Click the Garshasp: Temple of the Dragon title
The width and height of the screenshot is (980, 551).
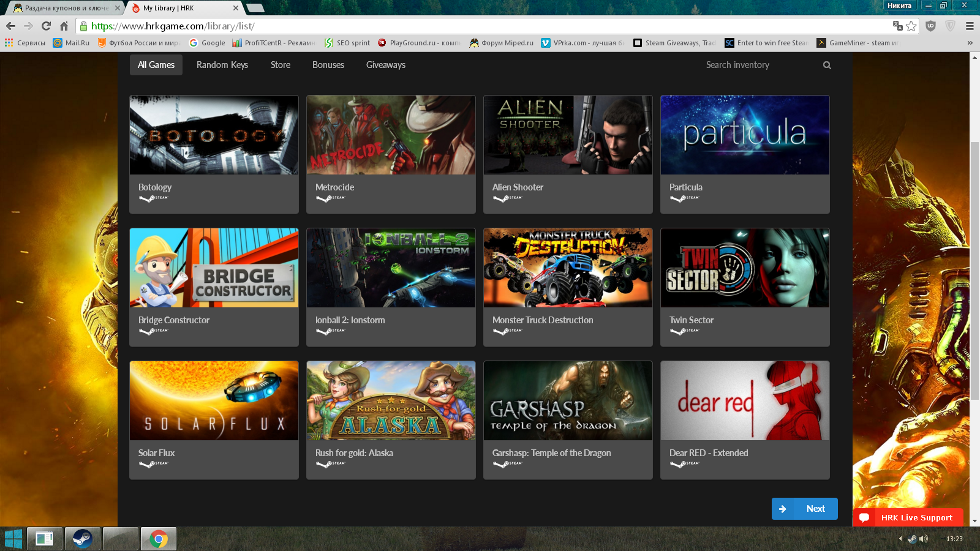551,453
